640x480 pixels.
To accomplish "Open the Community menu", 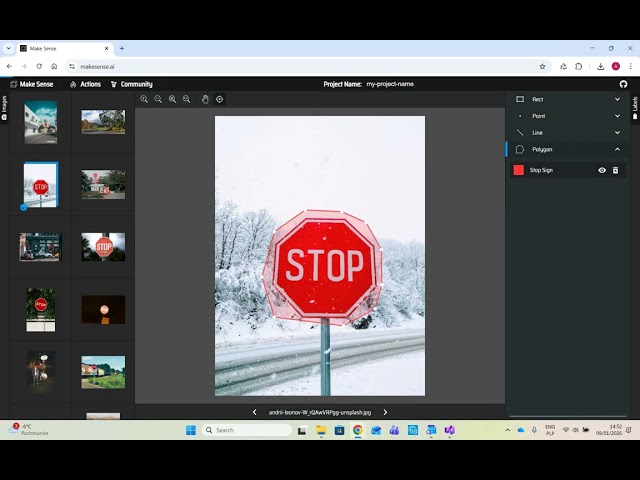I will (131, 84).
